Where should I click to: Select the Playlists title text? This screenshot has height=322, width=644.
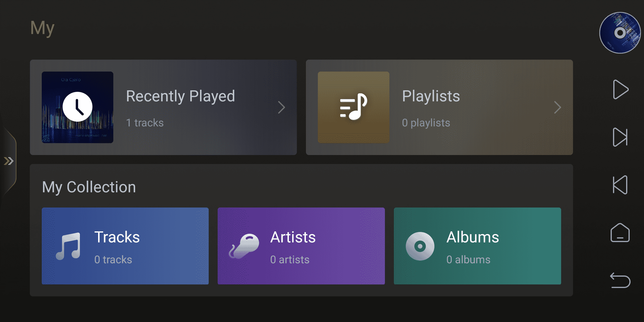click(x=431, y=96)
